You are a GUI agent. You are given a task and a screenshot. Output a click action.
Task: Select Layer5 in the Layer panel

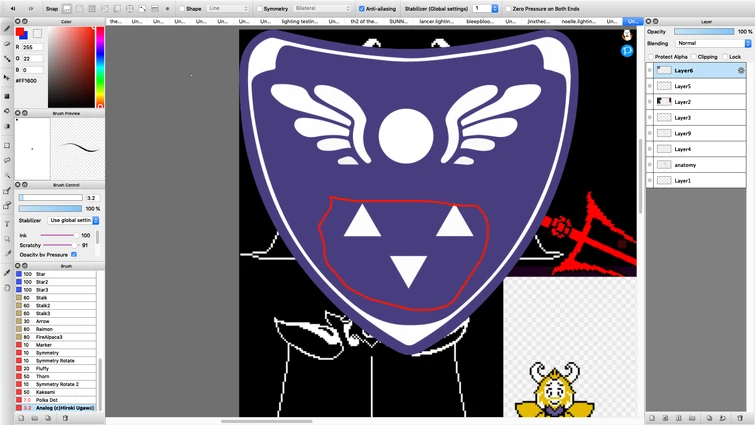(x=696, y=86)
